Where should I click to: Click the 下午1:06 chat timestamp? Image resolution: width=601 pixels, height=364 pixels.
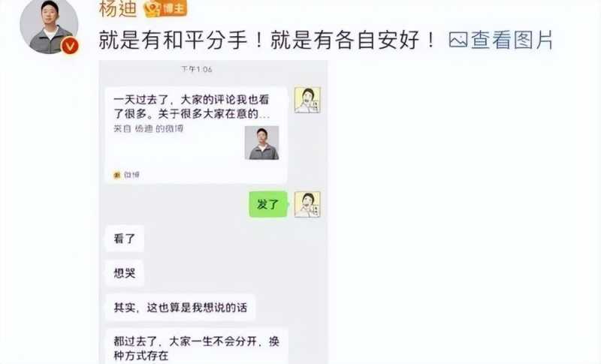pyautogui.click(x=196, y=69)
